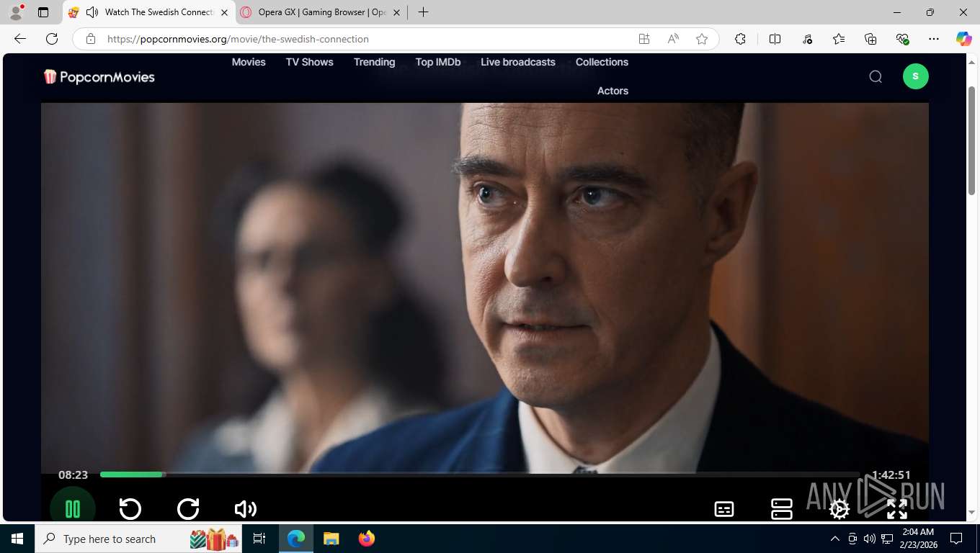Open the PopcornMovies site search icon
This screenshot has width=980, height=553.
(876, 76)
